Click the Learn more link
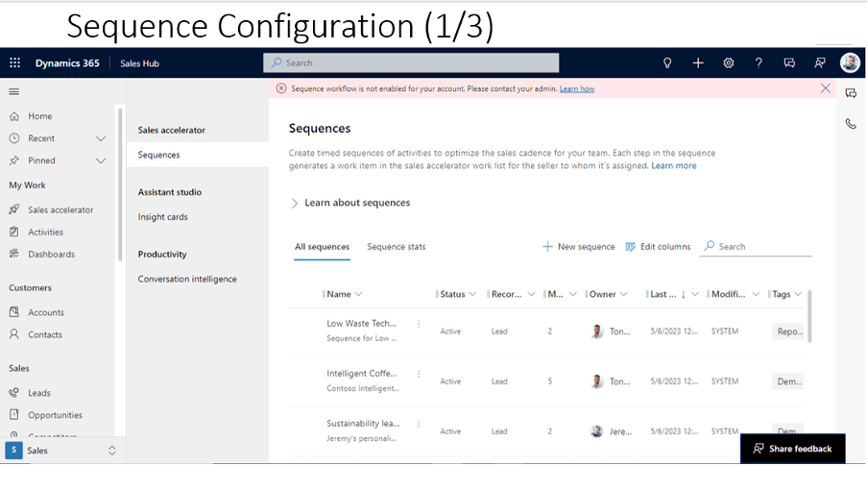 [x=673, y=165]
